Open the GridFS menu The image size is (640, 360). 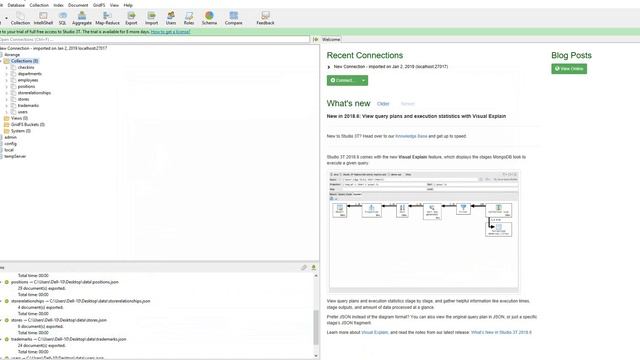99,5
